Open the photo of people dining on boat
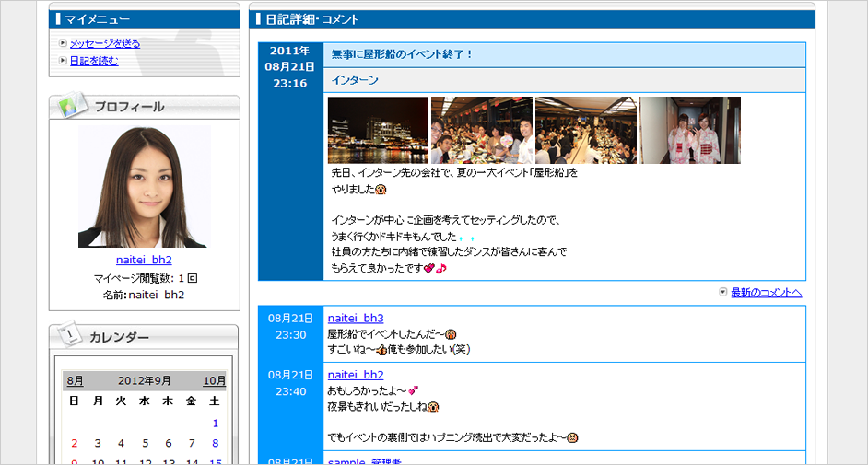This screenshot has width=868, height=465. (482, 131)
